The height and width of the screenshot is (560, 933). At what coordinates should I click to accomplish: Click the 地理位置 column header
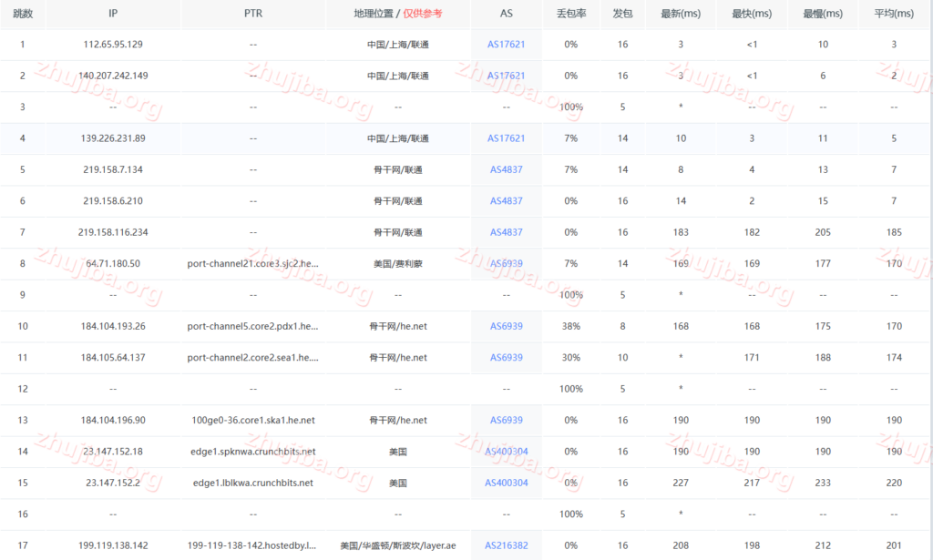[x=375, y=14]
